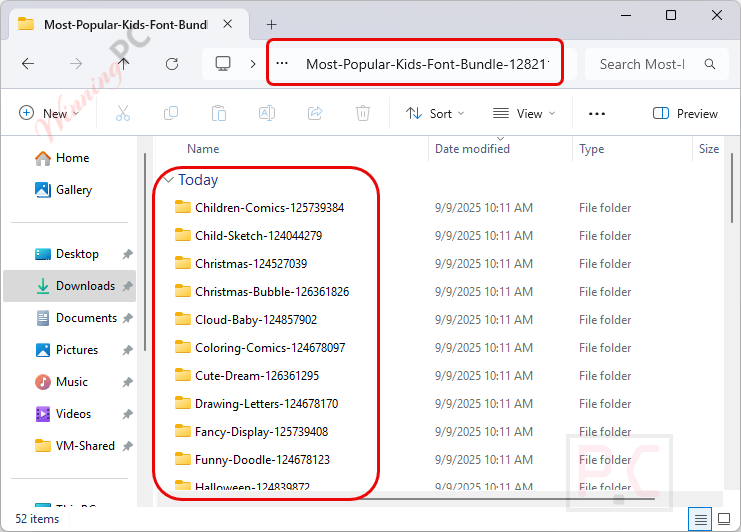Click the Delete trash icon
Viewport: 741px width, 532px height.
click(363, 113)
